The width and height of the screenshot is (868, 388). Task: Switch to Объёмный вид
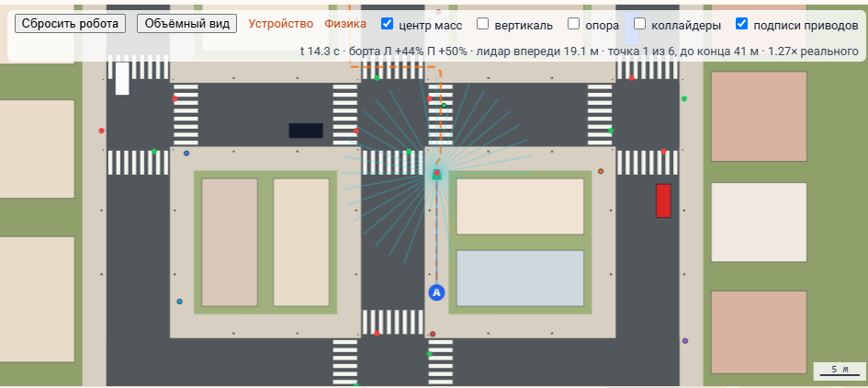187,23
